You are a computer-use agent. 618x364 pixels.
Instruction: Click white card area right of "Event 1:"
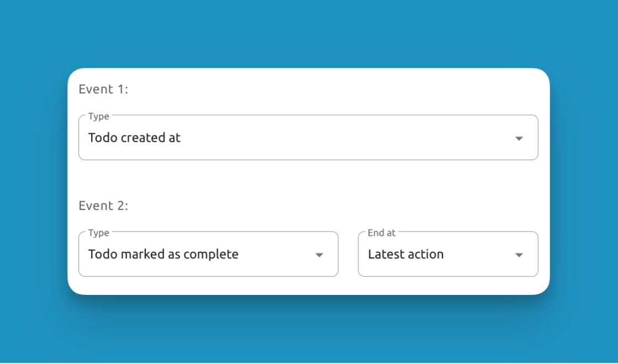click(331, 89)
